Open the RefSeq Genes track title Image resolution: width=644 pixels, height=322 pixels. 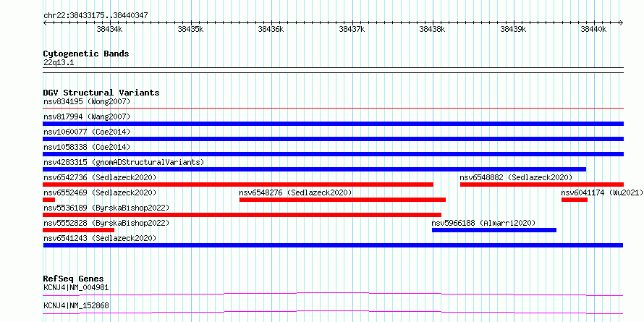(74, 279)
